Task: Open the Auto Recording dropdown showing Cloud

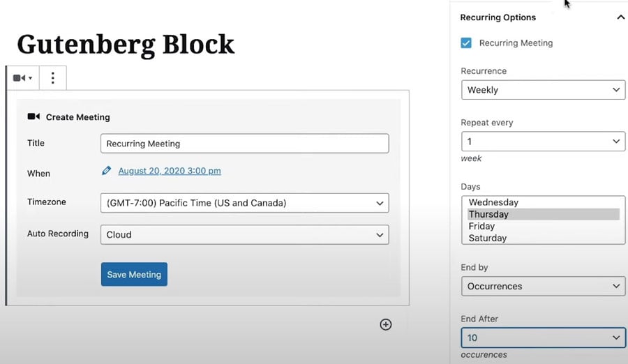Action: (x=245, y=235)
